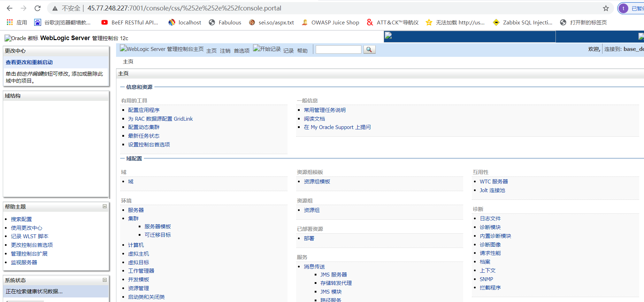The image size is (644, 302).
Task: Open the 域 link under domain configuration
Action: 131,181
